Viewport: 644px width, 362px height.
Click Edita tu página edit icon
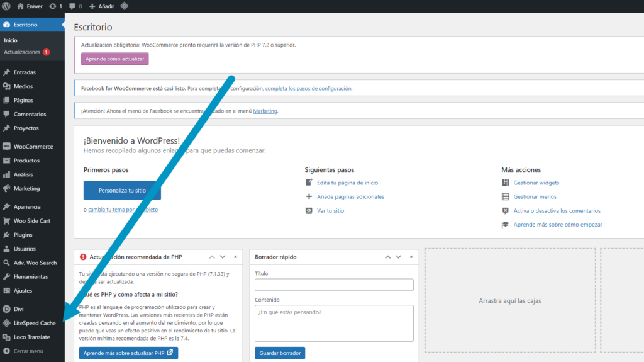click(309, 182)
